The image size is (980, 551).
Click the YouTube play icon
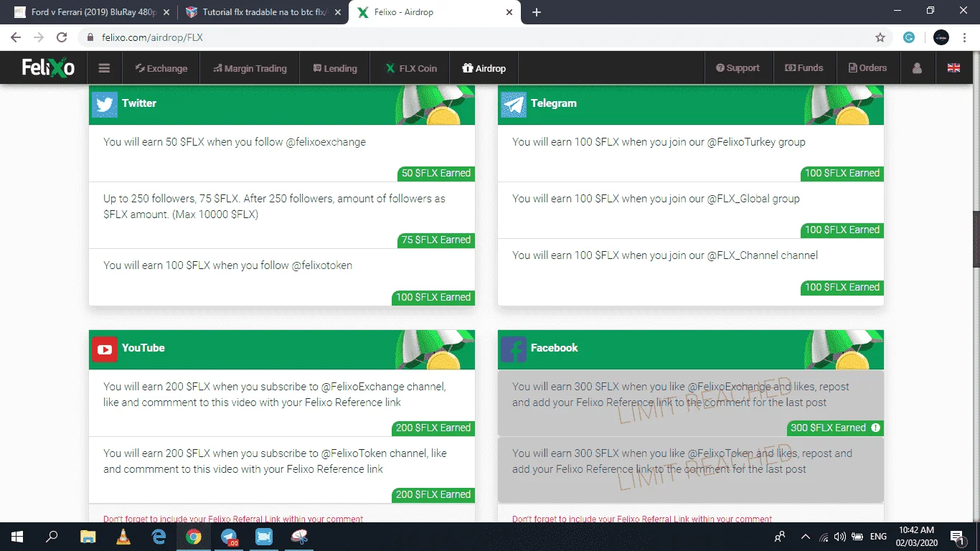(x=105, y=349)
